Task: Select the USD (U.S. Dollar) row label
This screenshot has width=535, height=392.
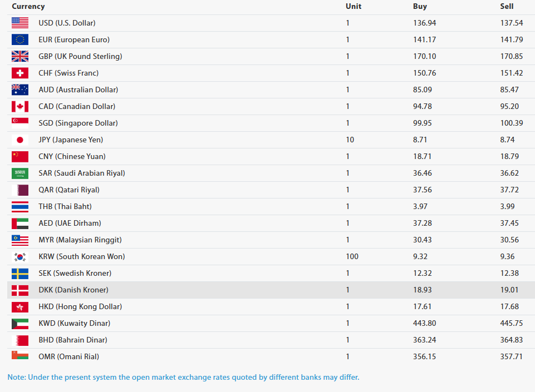Action: click(x=67, y=23)
